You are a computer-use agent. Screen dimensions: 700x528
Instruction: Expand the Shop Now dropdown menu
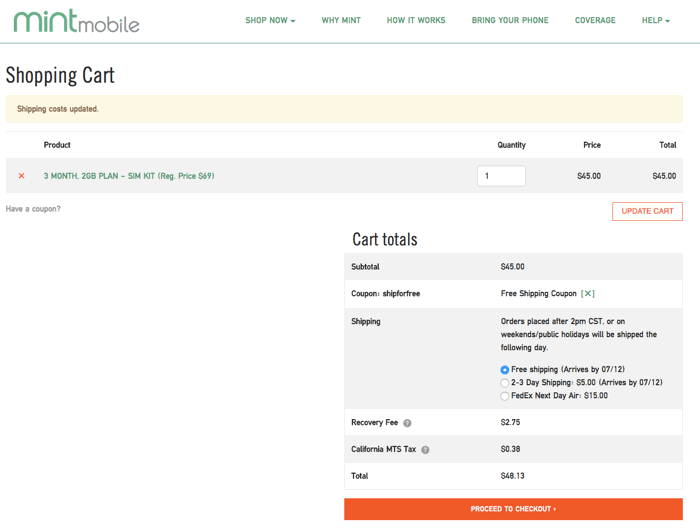pos(270,20)
